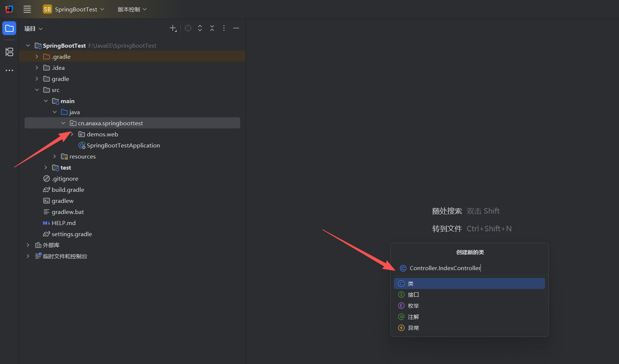Select gradlew file
Screen dimensions: 619x364
coord(62,201)
